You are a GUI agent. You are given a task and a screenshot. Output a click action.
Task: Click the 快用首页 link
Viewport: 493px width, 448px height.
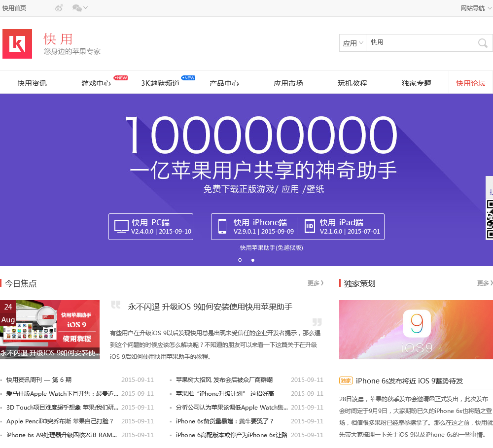coord(14,8)
